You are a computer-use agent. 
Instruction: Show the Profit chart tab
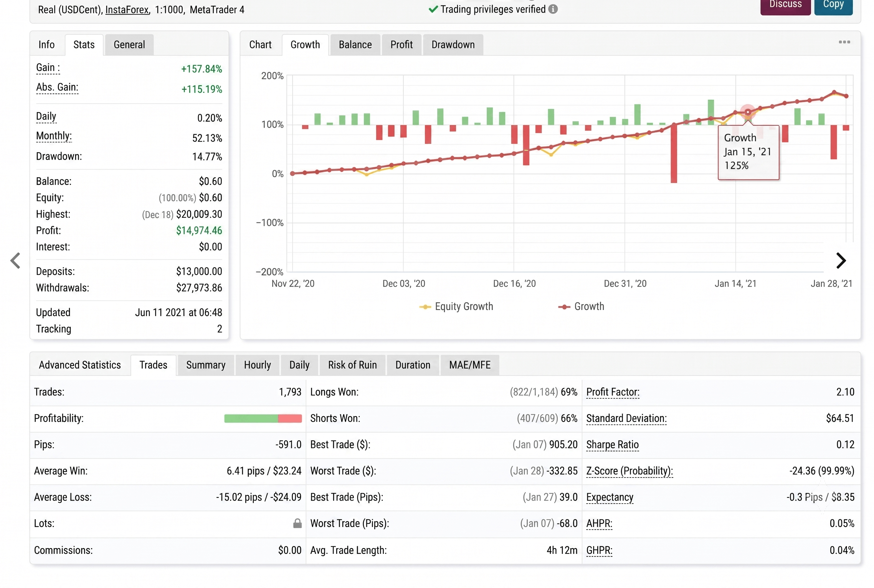click(401, 45)
